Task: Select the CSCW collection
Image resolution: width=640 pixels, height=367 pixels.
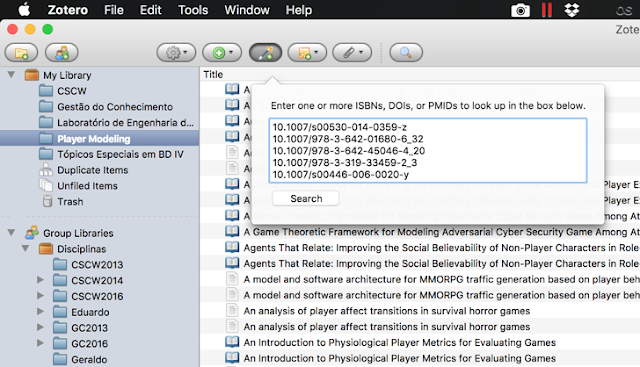Action: 72,91
